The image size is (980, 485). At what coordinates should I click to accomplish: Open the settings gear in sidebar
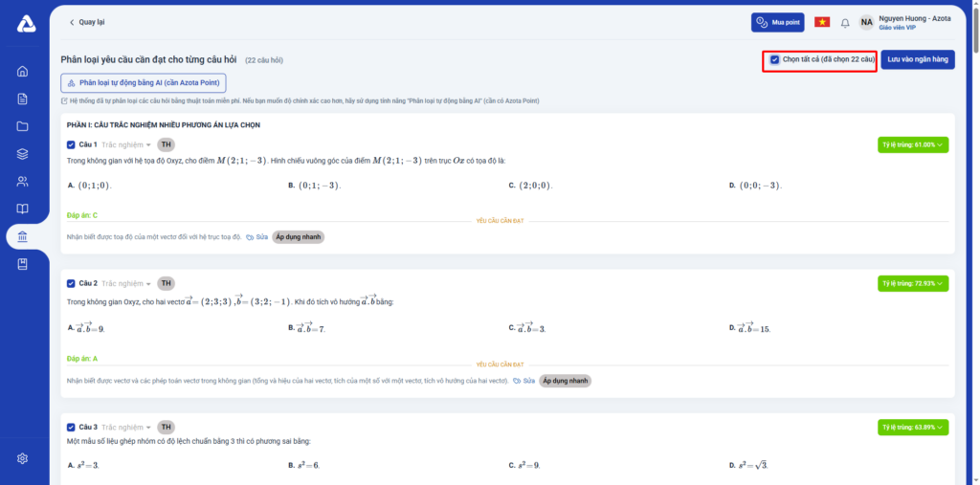pyautogui.click(x=23, y=458)
